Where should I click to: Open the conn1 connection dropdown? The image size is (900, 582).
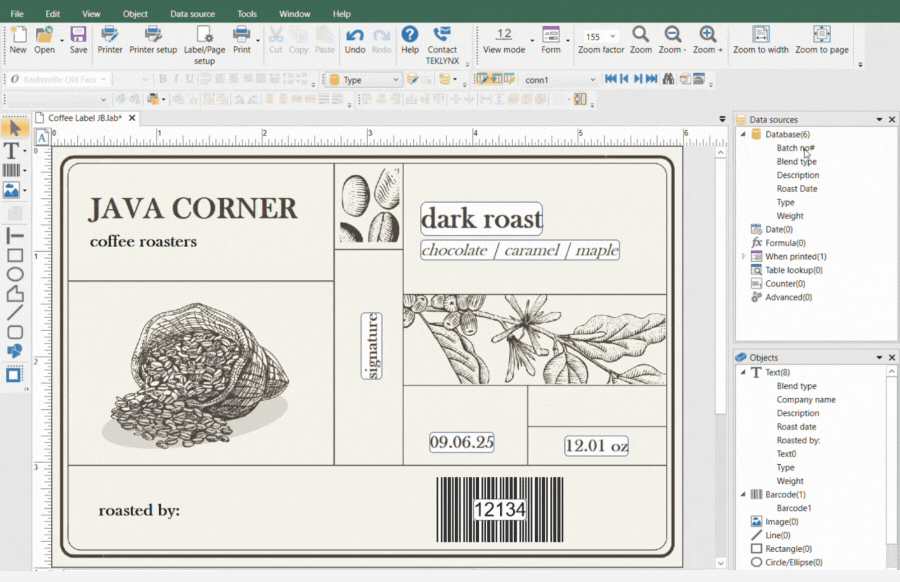point(592,80)
